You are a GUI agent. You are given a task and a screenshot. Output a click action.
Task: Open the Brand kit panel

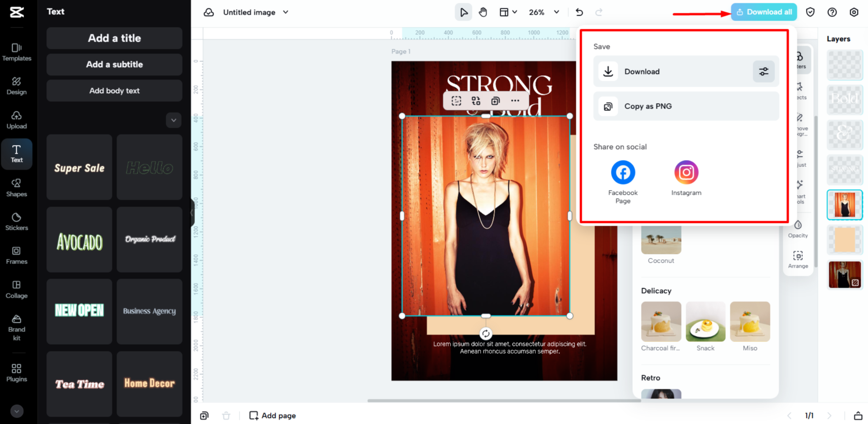[16, 326]
